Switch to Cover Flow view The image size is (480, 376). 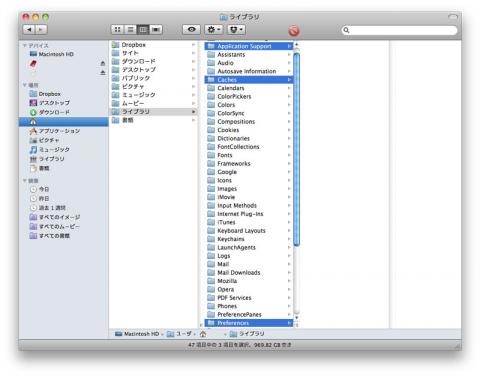pyautogui.click(x=156, y=30)
